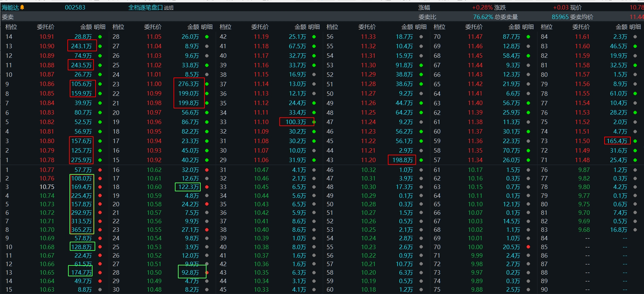Click the alert bell beside 海能达
Viewport: 644px width, 294px height.
[22, 7]
